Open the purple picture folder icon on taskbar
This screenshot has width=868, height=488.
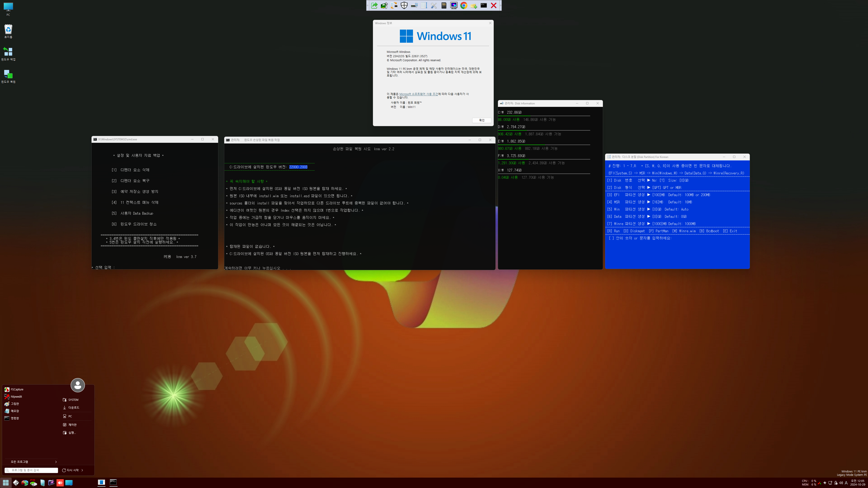pos(51,483)
